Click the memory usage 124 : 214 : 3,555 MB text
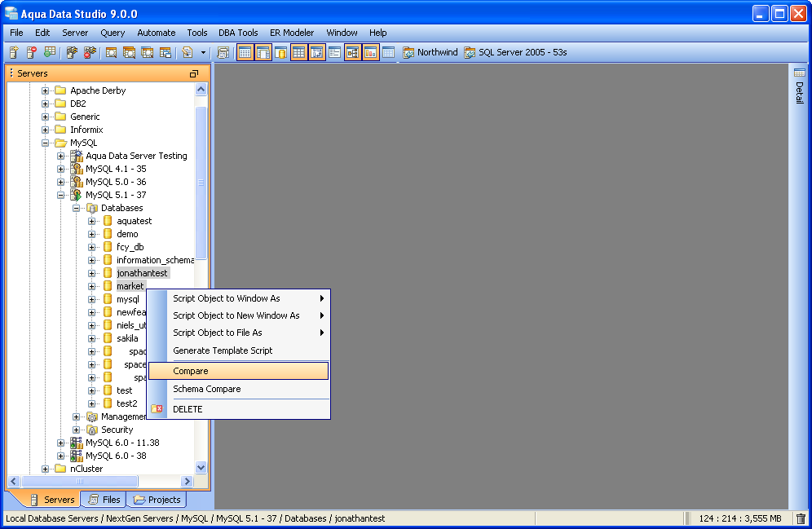Image resolution: width=812 pixels, height=529 pixels. tap(739, 518)
